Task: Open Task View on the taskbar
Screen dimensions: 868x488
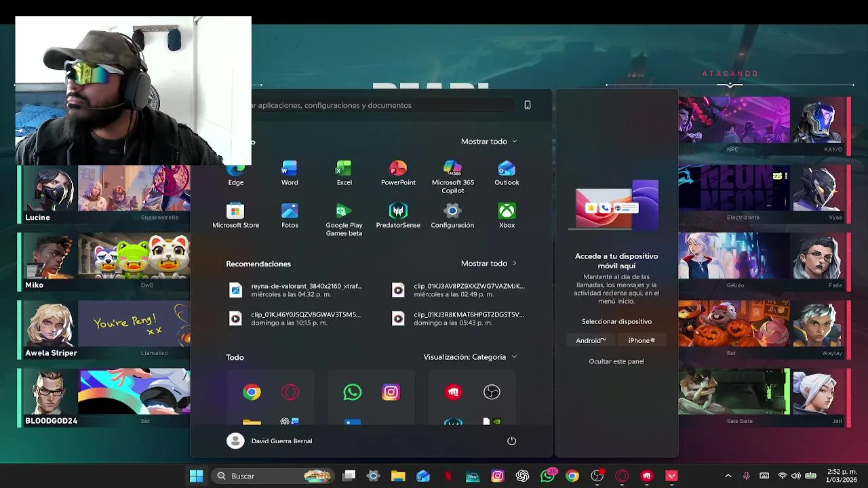Action: click(349, 476)
